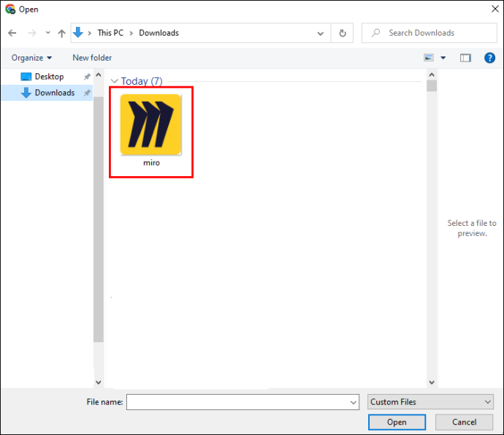Open the view options dropdown arrow

[443, 58]
